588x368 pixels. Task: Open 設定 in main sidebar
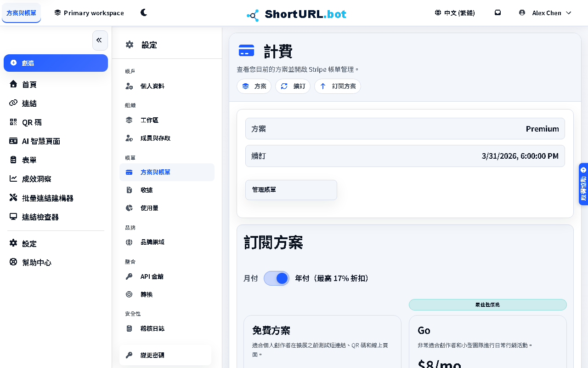(56, 243)
